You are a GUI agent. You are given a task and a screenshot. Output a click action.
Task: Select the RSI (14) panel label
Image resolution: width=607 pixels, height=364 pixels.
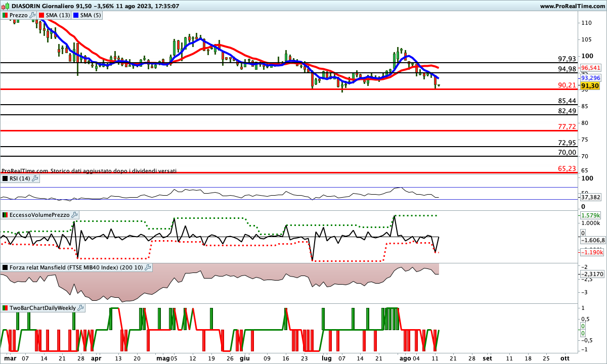tap(20, 178)
